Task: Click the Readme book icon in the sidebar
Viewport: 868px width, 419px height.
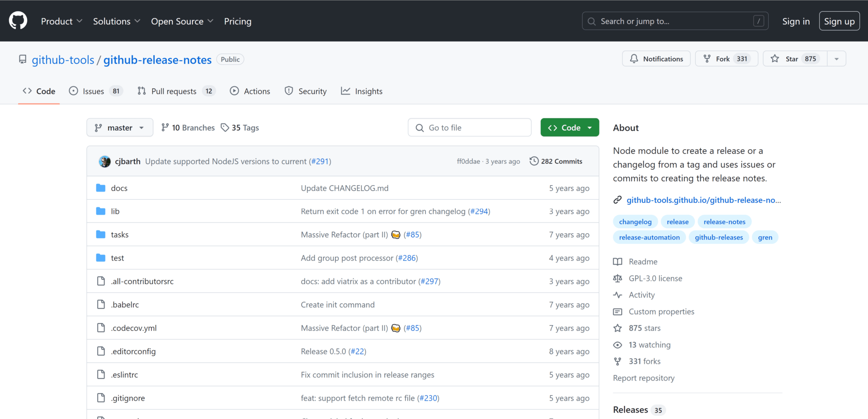Action: (618, 261)
